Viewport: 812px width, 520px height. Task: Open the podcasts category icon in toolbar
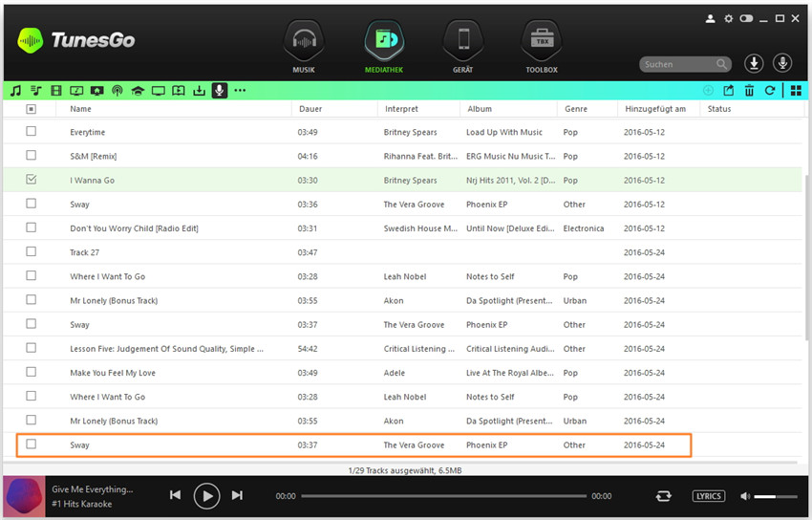click(118, 91)
